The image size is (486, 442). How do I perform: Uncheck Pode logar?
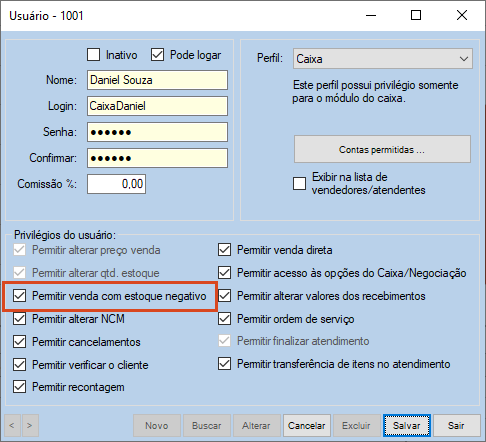click(x=157, y=55)
